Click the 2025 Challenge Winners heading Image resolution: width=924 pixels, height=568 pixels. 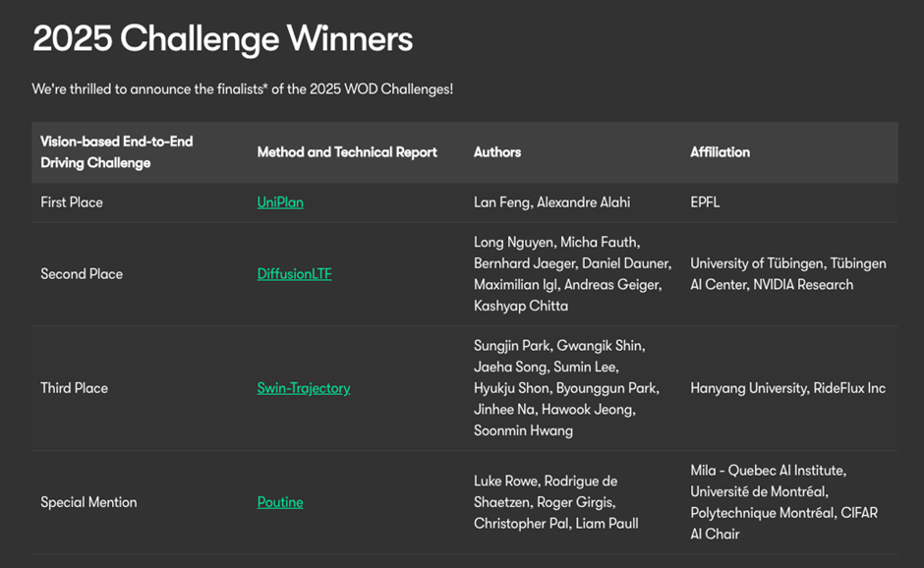pos(222,39)
